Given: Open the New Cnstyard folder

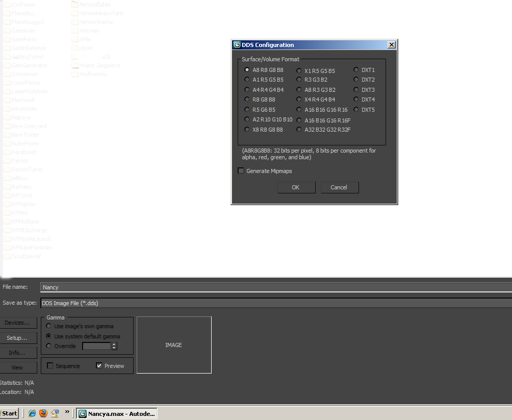Looking at the screenshot, I should pos(25,126).
